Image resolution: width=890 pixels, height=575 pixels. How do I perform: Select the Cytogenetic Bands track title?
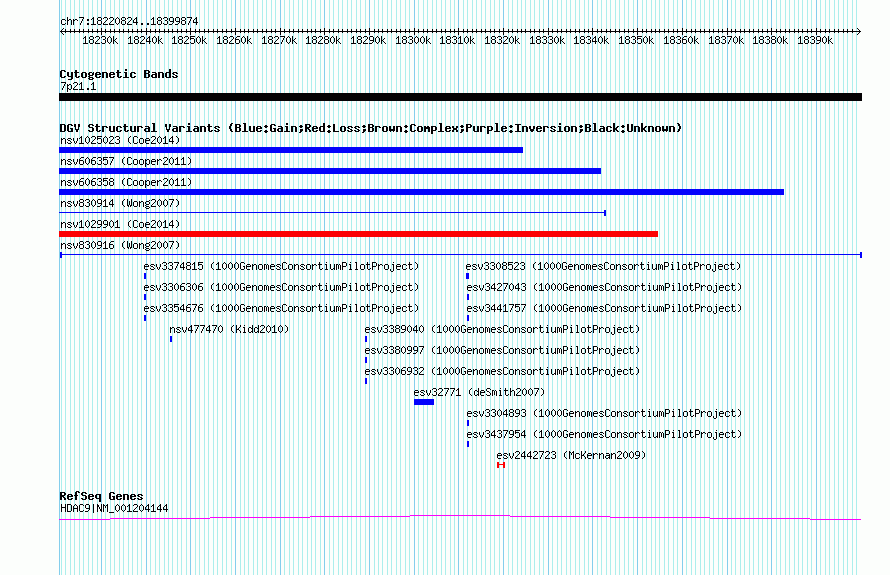[x=119, y=74]
